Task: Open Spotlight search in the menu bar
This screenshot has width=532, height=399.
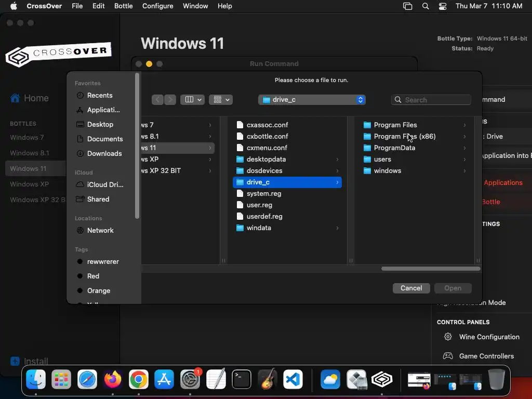Action: 425,6
